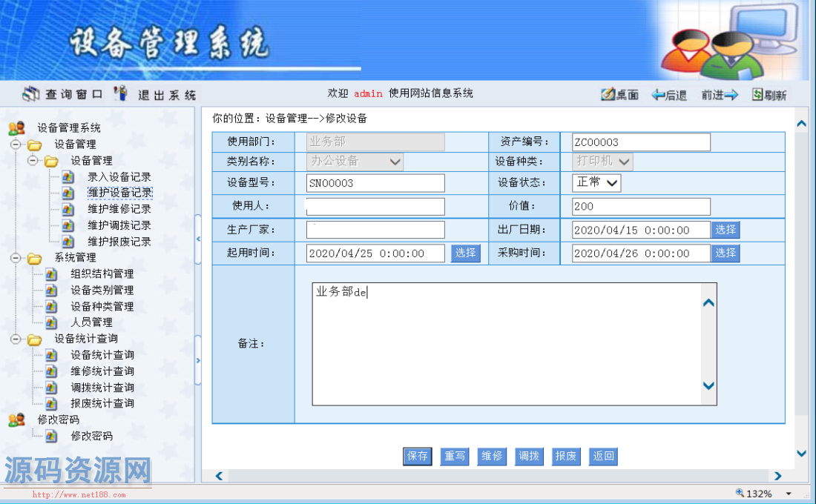Open the 类别名称 dropdown
816x504 pixels.
355,162
